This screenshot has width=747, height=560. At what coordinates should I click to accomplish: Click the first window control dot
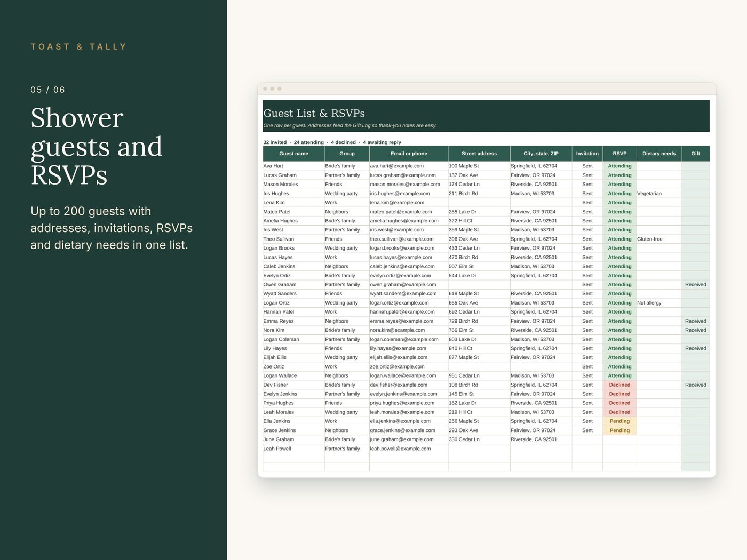click(x=265, y=89)
